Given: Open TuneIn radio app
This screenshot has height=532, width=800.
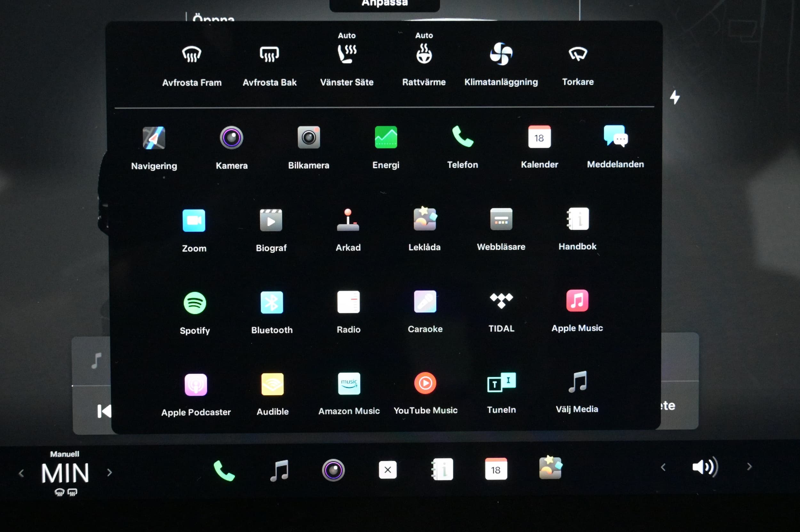Looking at the screenshot, I should 502,382.
